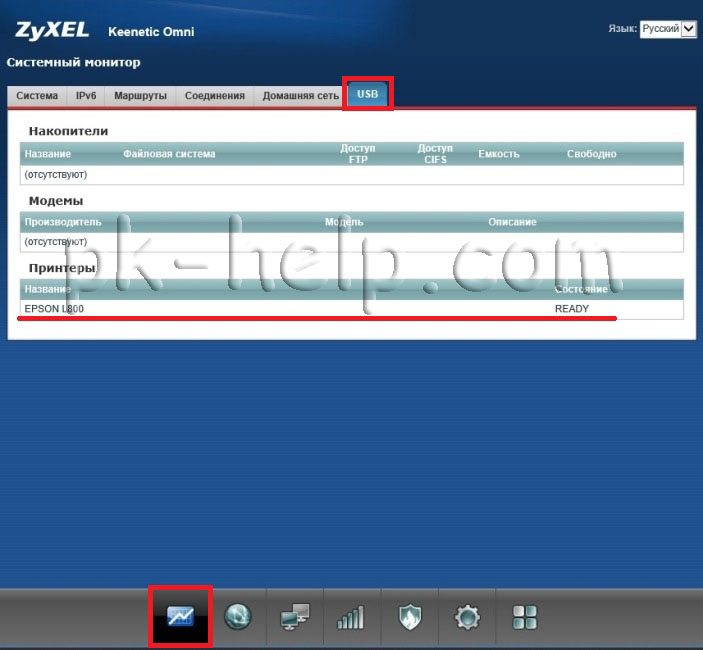Click the Свободно column header
703x650 pixels.
click(x=591, y=154)
